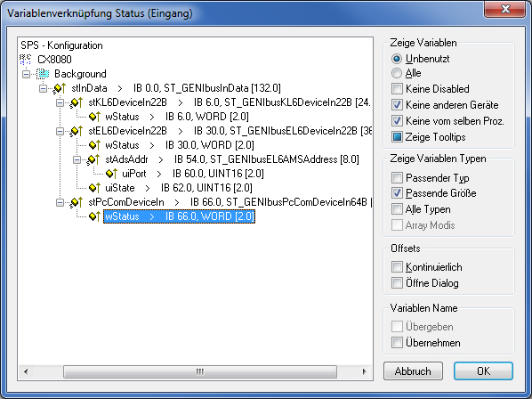The image size is (532, 399).
Task: Click the stKL6DeviceIn22B struct icon
Action: point(77,102)
